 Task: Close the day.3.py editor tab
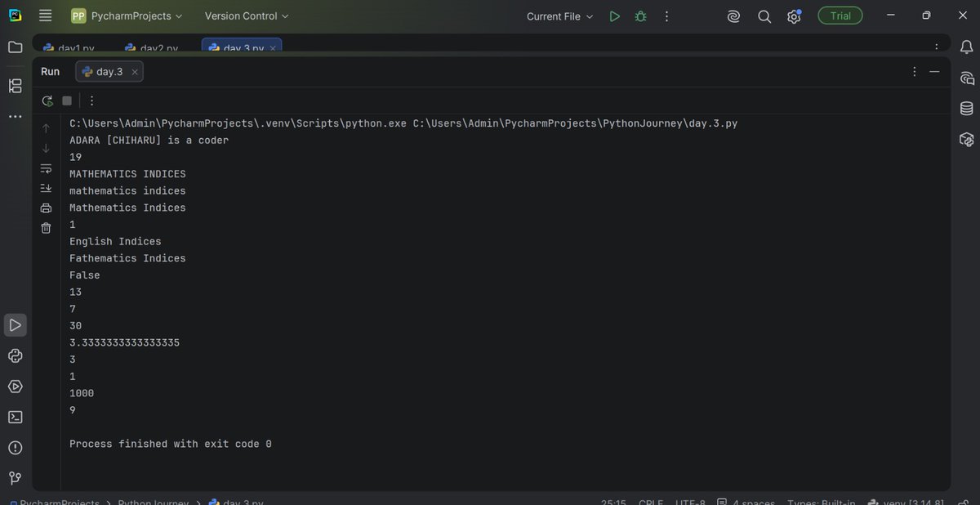pos(273,48)
